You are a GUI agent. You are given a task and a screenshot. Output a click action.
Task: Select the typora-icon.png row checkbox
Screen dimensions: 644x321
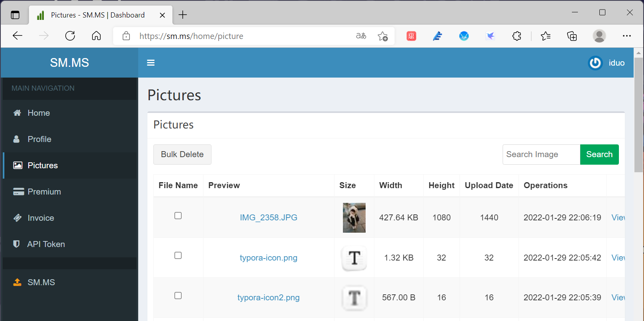pyautogui.click(x=178, y=255)
